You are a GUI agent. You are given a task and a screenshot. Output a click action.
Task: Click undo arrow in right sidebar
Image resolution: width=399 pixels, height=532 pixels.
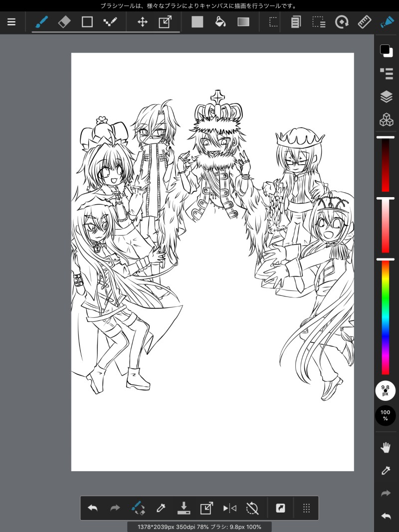[x=386, y=517]
